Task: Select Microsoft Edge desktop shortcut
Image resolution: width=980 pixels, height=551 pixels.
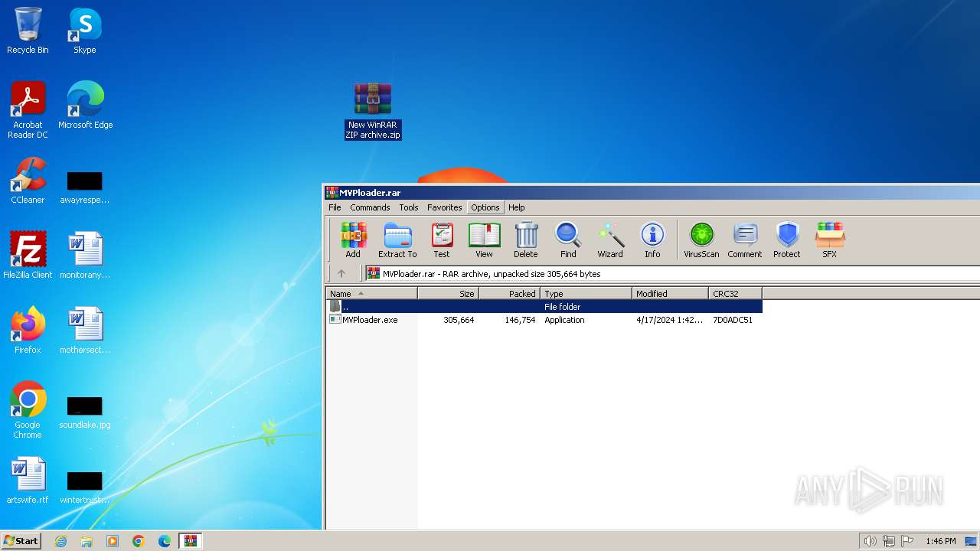Action: 85,106
